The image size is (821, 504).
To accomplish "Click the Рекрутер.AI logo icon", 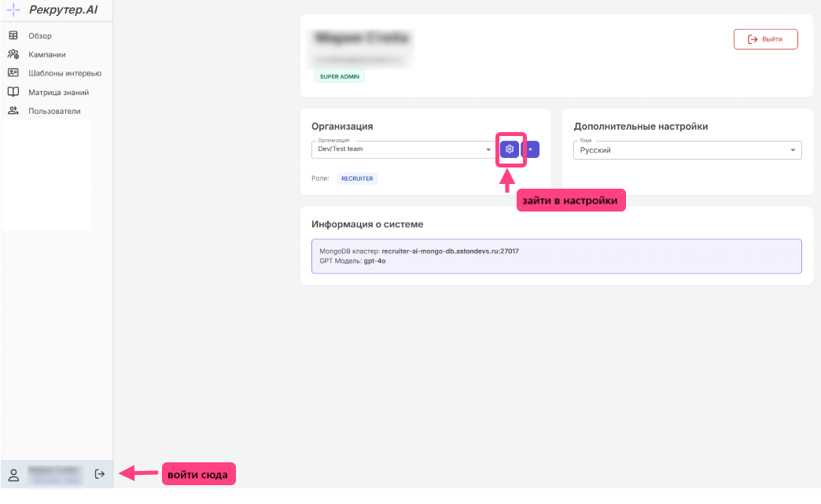I will [x=13, y=10].
